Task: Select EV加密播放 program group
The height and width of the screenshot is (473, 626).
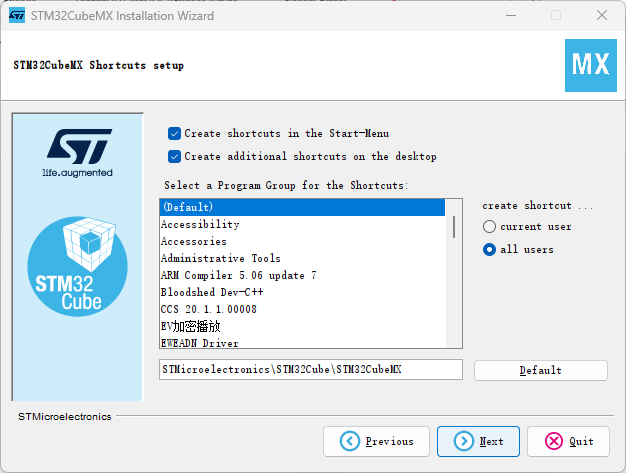Action: [303, 327]
